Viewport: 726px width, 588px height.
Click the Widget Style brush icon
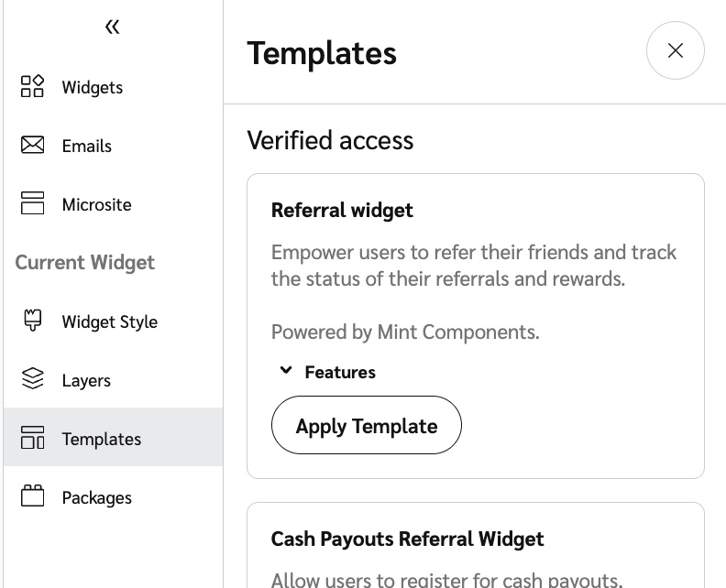point(33,321)
